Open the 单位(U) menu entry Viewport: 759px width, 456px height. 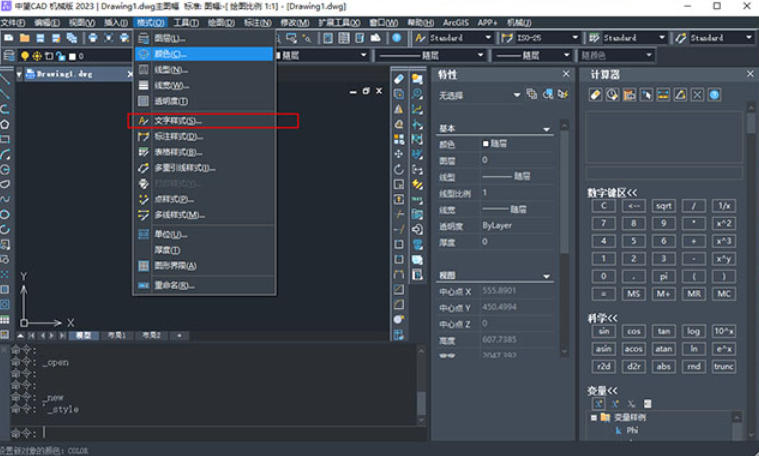click(204, 234)
